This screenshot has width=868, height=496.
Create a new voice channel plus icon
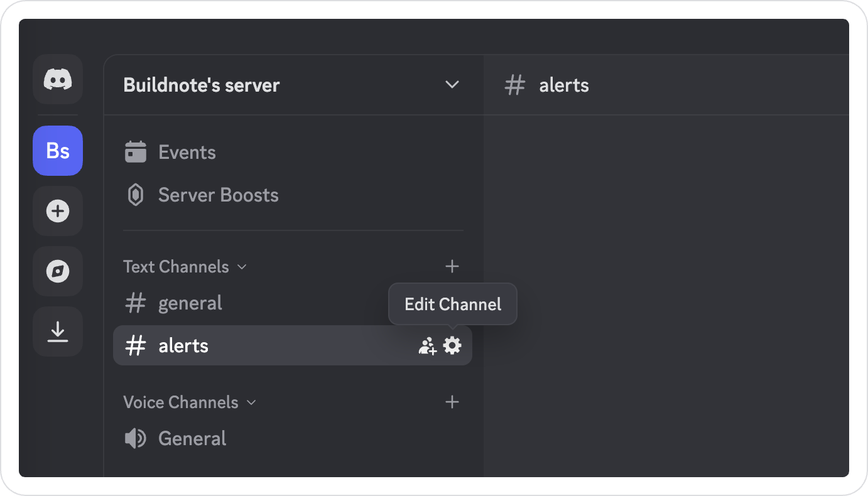(x=452, y=402)
